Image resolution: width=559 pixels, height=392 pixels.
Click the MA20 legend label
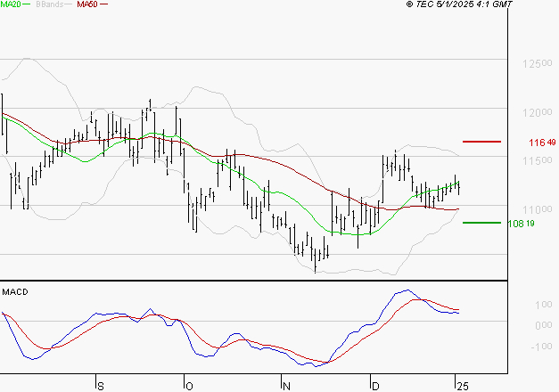tap(10, 4)
